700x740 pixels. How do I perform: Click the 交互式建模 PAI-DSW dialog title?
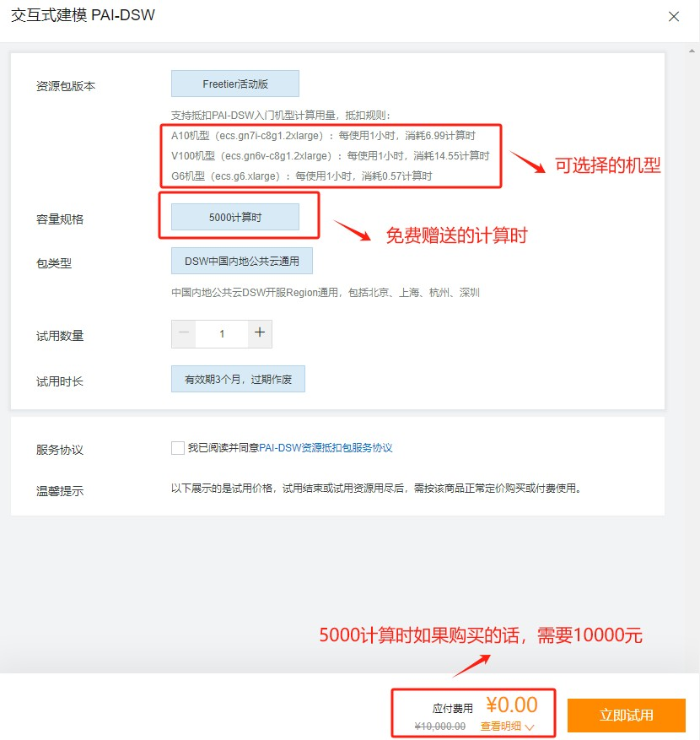(x=83, y=16)
